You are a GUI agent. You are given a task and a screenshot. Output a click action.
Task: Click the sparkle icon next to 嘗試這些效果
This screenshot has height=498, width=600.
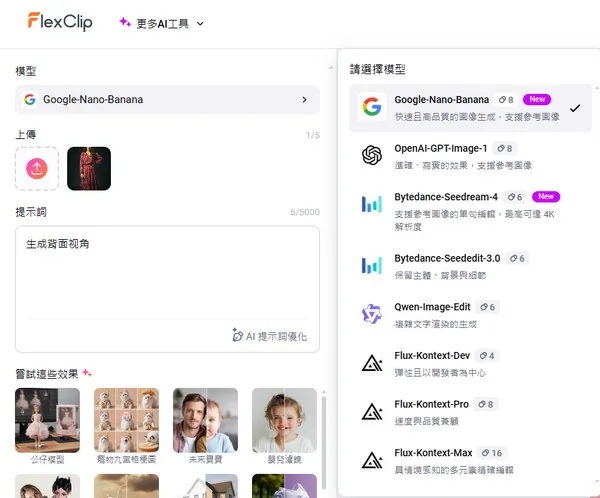tap(87, 372)
